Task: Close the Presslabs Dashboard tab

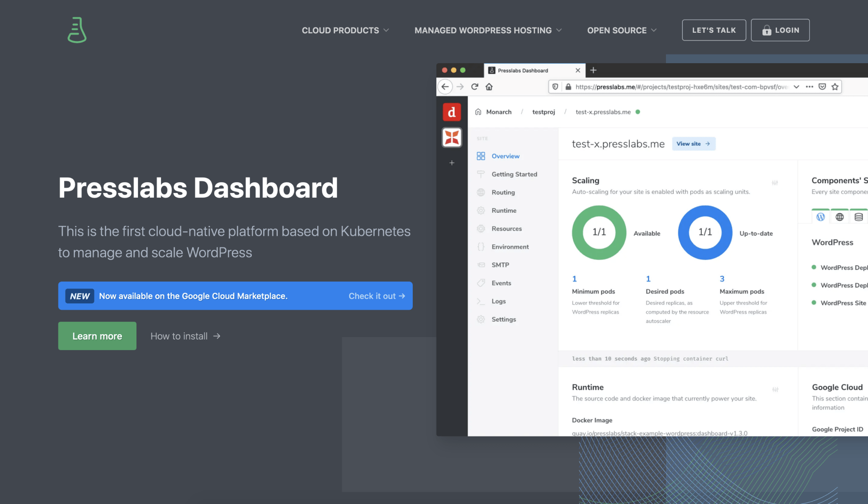Action: [578, 70]
